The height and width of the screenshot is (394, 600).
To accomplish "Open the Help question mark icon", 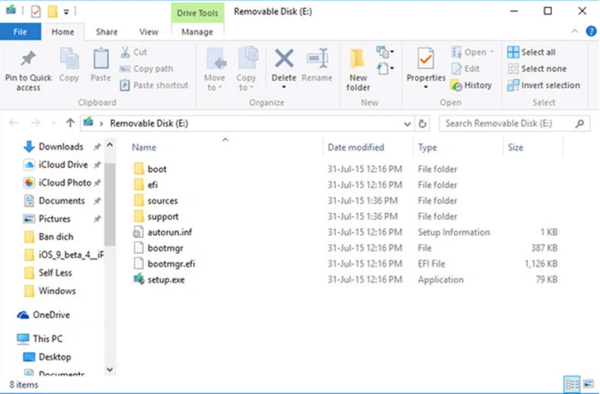I will pos(591,31).
